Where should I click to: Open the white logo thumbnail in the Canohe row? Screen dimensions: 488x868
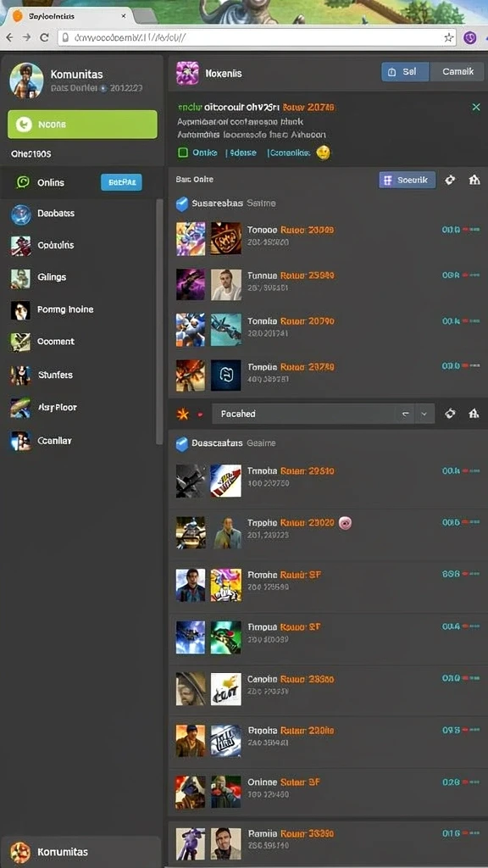coord(225,689)
